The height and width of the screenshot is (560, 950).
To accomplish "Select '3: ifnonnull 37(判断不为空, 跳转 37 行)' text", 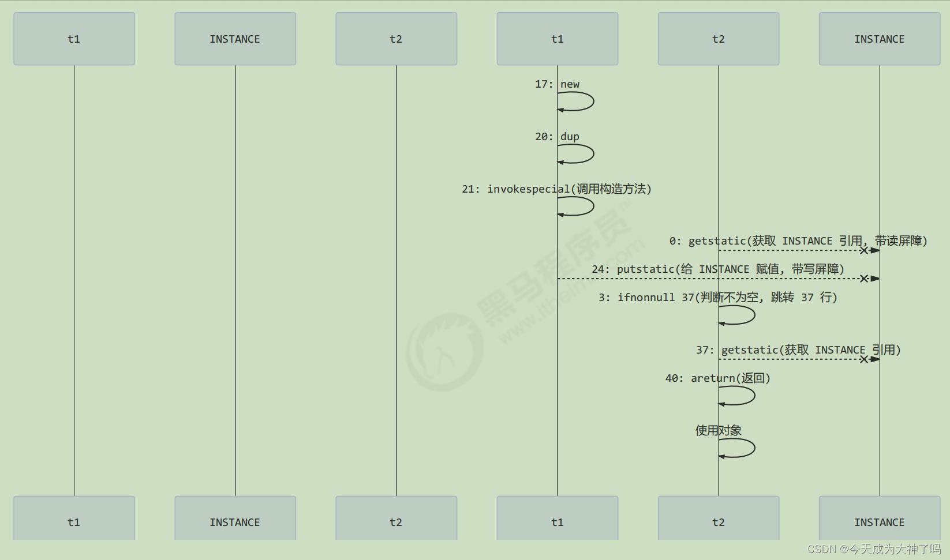I will click(x=718, y=298).
